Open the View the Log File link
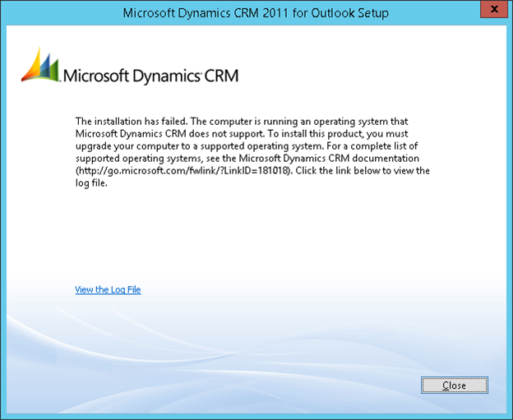513x420 pixels. point(108,289)
